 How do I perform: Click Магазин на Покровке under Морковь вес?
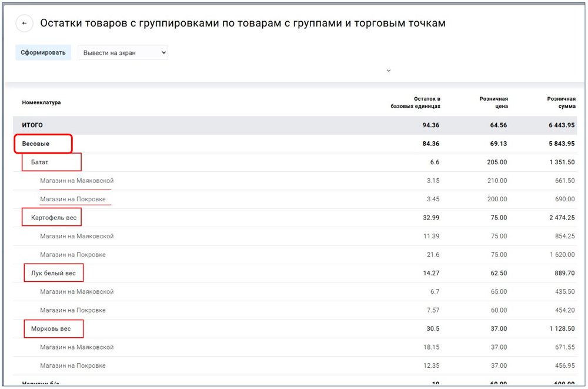(73, 365)
